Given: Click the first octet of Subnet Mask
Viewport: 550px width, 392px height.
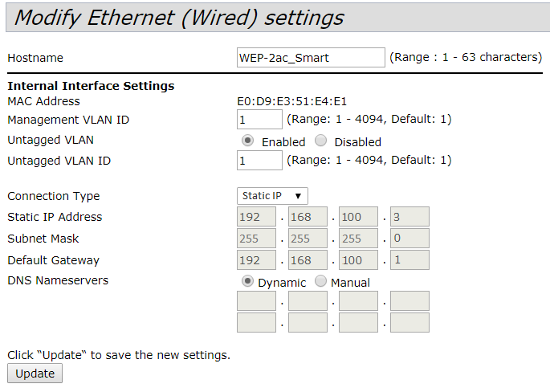Looking at the screenshot, I should coord(257,239).
